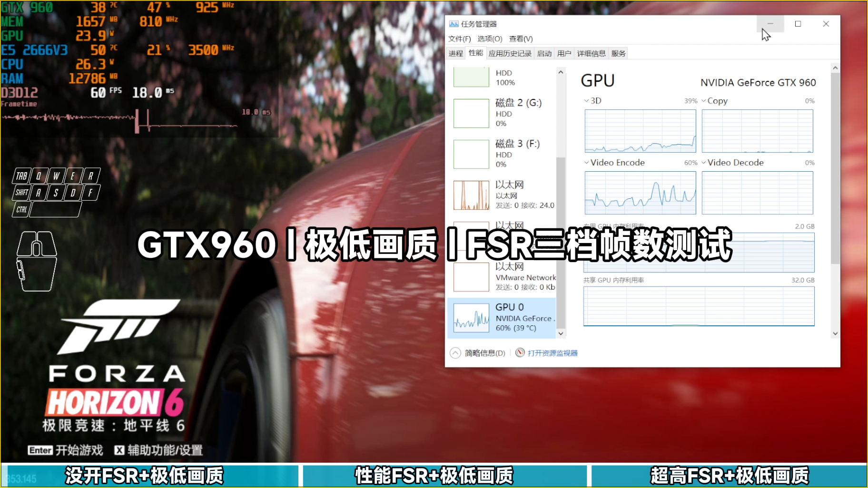The width and height of the screenshot is (868, 488).
Task: Open the 查看(V) menu
Action: pyautogui.click(x=521, y=39)
